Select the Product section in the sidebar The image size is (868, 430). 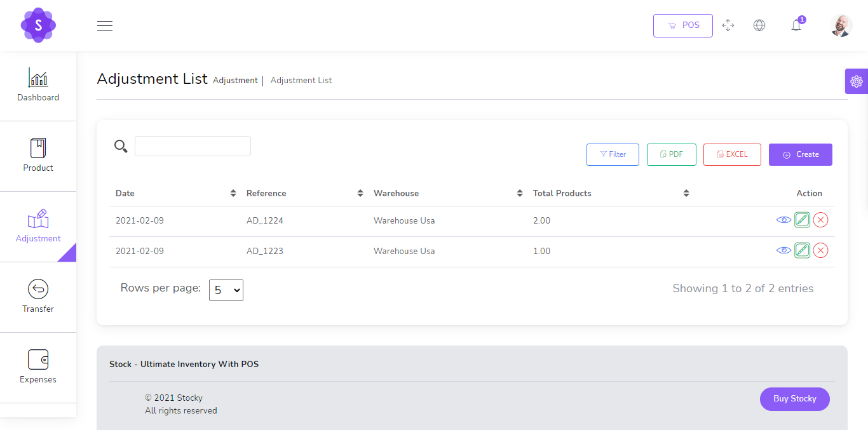click(x=38, y=156)
